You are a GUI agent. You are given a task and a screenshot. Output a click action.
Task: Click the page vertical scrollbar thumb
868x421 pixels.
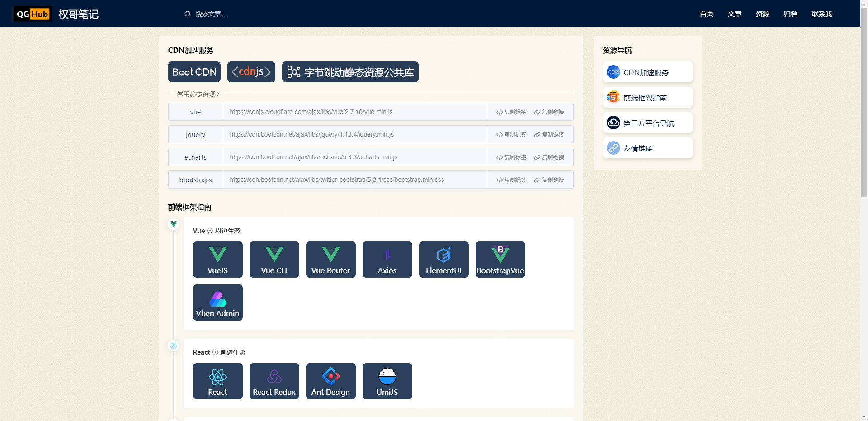864,102
